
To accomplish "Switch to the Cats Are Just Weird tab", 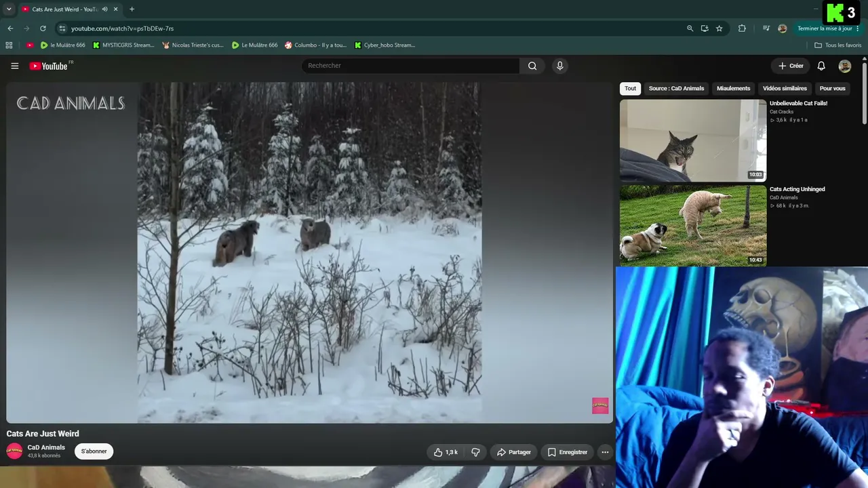I will 66,9.
